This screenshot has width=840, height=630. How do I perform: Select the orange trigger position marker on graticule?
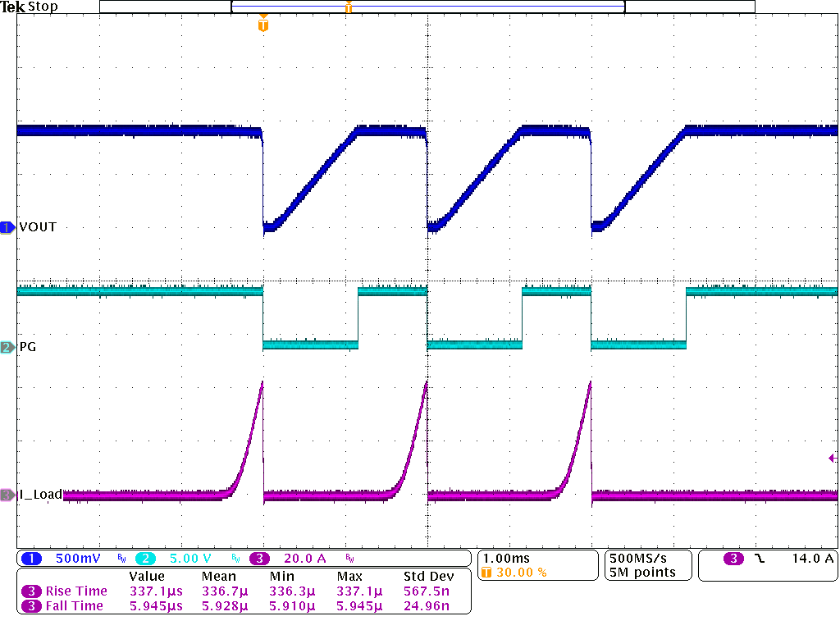pyautogui.click(x=262, y=25)
